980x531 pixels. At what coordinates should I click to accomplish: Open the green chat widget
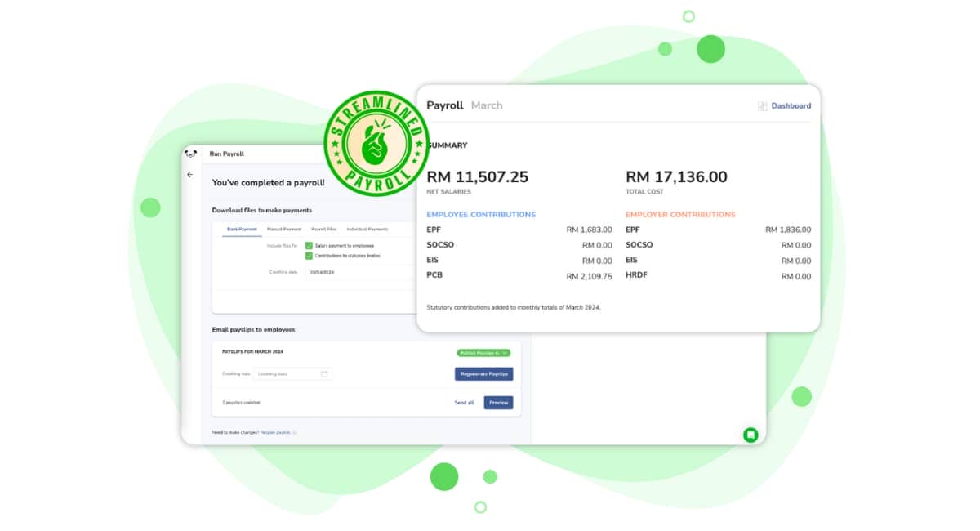[750, 436]
